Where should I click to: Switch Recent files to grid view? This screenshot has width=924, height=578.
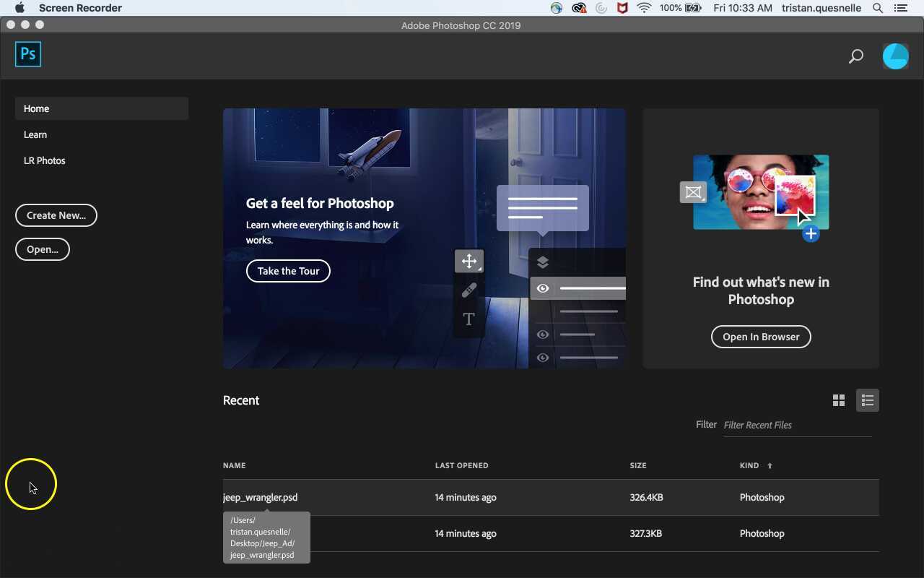tap(838, 400)
